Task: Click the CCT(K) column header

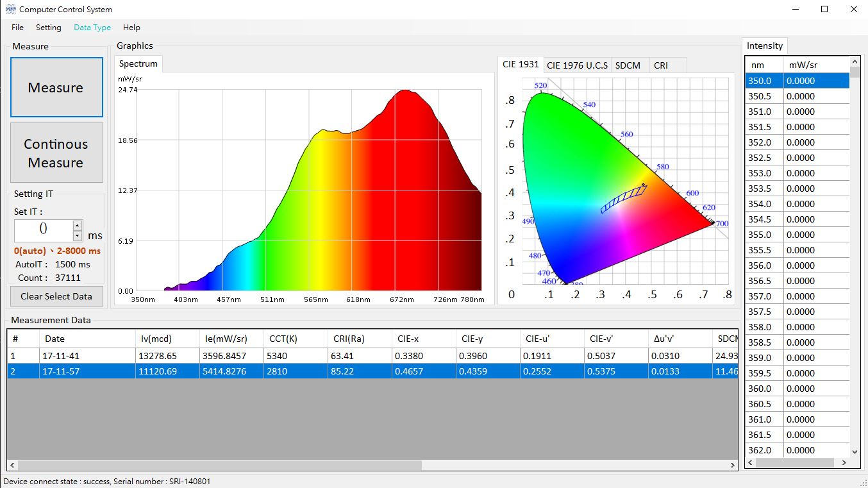Action: pos(296,339)
